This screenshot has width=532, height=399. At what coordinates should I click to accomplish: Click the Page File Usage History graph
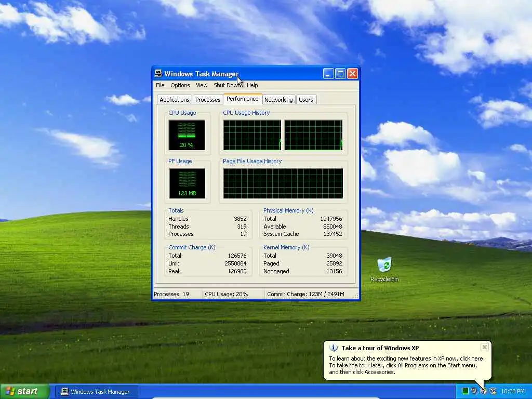283,183
